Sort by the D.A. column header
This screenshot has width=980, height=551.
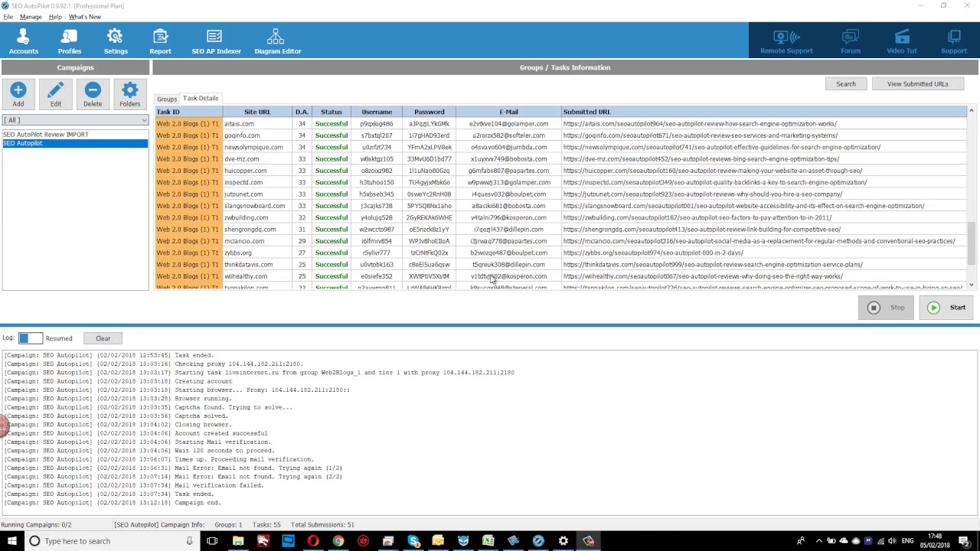(x=302, y=112)
